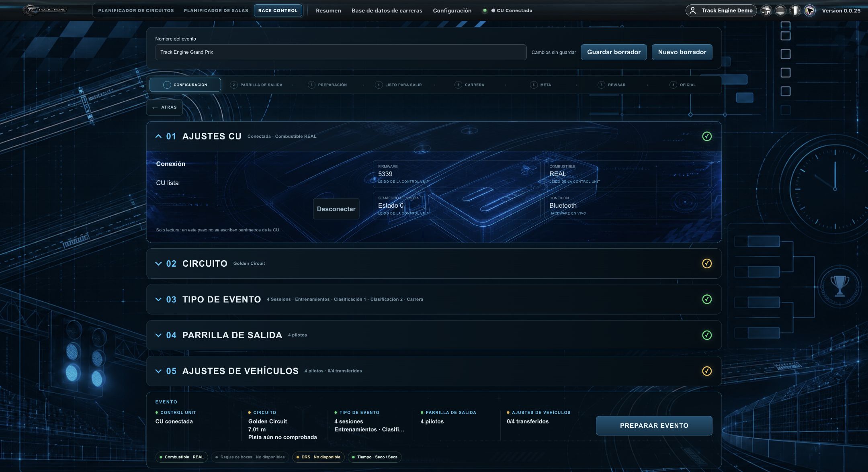Viewport: 868px width, 472px height.
Task: Click the highlighted fourth language flag icon
Action: coord(809,10)
